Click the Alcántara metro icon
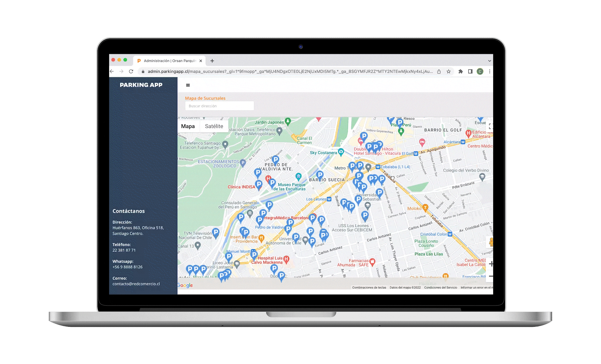This screenshot has width=601, height=364. pyautogui.click(x=463, y=142)
